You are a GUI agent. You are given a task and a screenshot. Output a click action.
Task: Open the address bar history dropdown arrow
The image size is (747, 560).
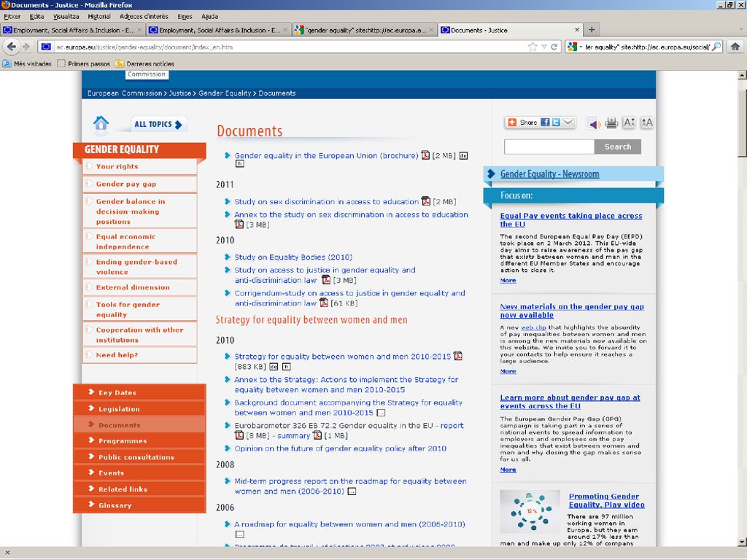[544, 47]
